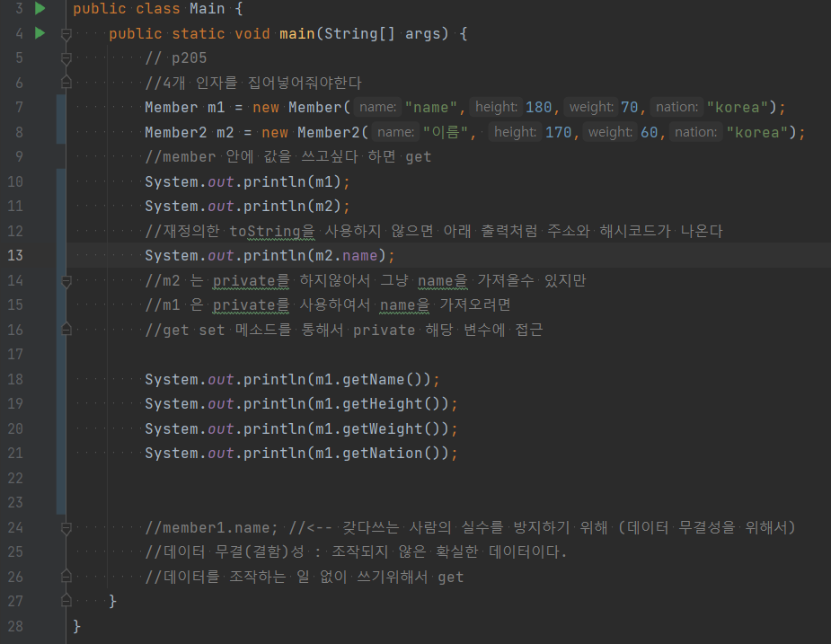Click nation: parameter hint on line 8
Image resolution: width=831 pixels, height=644 pixels.
pos(696,131)
